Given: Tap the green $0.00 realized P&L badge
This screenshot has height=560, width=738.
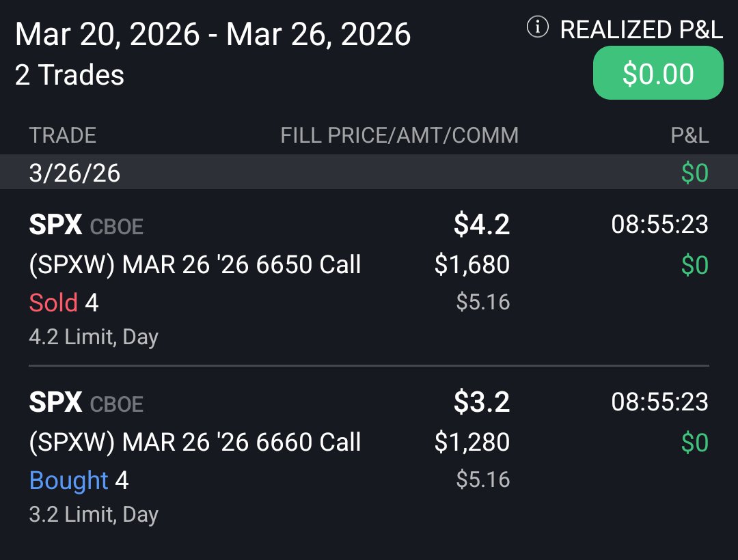Looking at the screenshot, I should [x=658, y=73].
